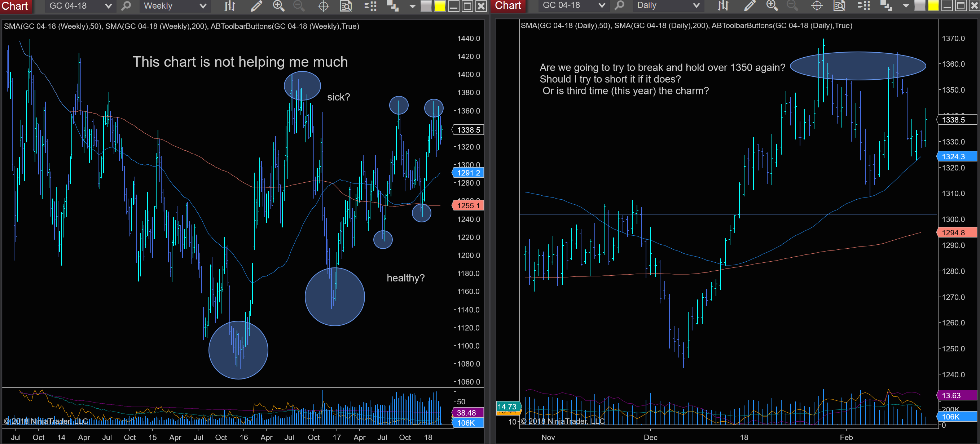
Task: Expand toolbar overflow arrow in Daily chart
Action: tap(906, 6)
